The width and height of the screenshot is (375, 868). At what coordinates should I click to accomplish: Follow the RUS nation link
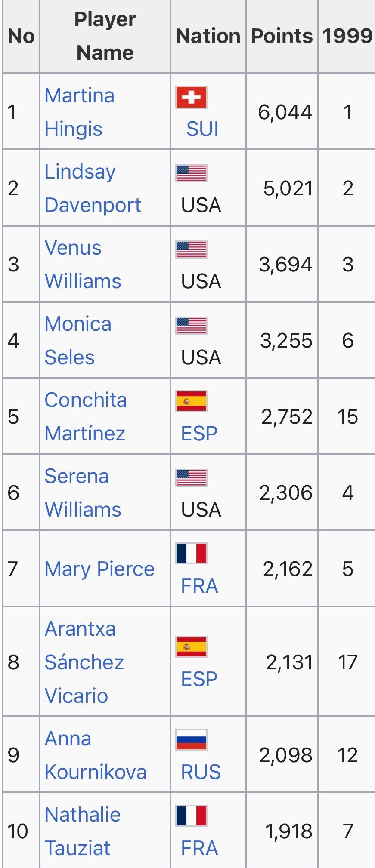201,772
